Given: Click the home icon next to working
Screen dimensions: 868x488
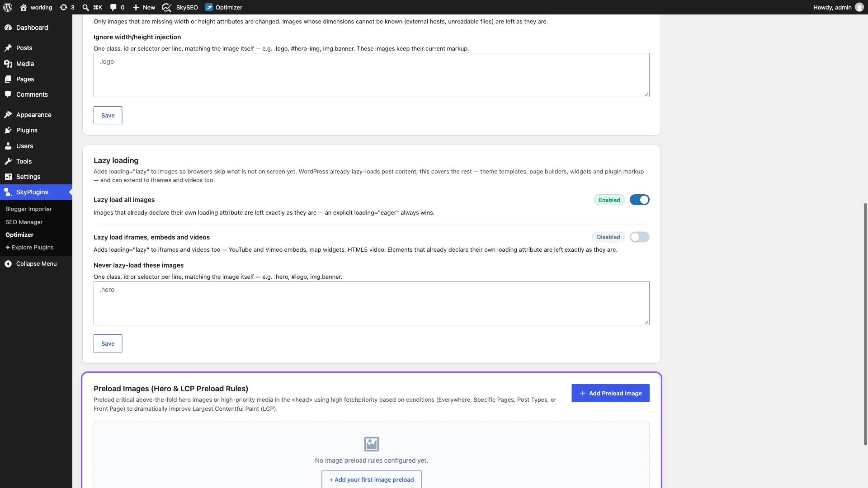Looking at the screenshot, I should coord(24,7).
